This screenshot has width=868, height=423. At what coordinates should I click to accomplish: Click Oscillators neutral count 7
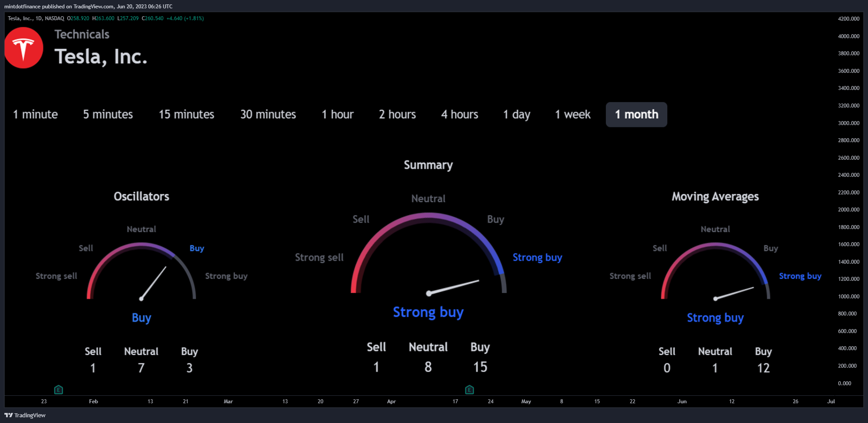pos(141,368)
